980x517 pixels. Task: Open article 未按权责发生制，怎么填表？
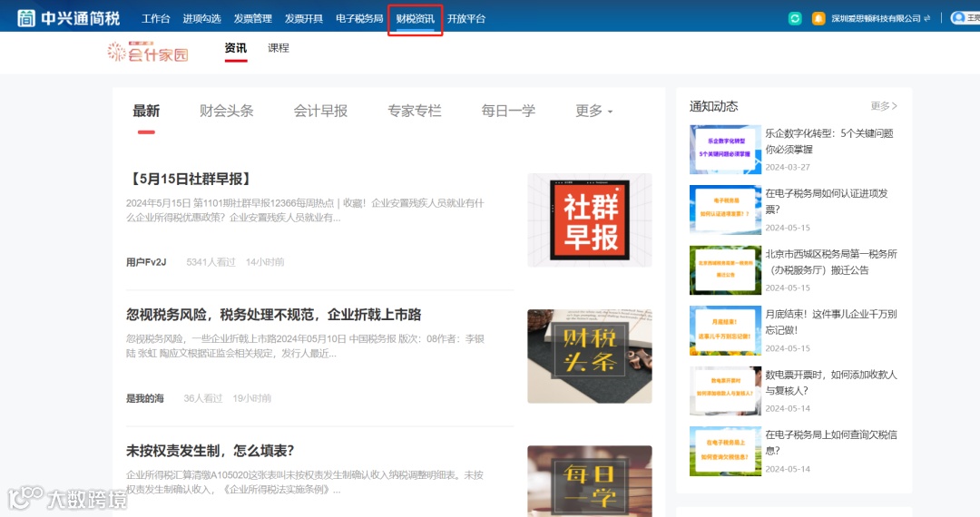click(210, 451)
